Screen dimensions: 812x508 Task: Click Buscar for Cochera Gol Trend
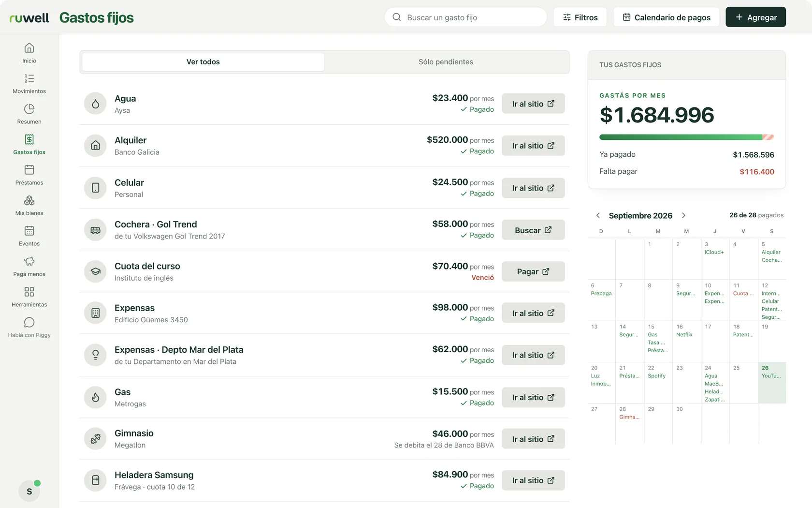533,230
